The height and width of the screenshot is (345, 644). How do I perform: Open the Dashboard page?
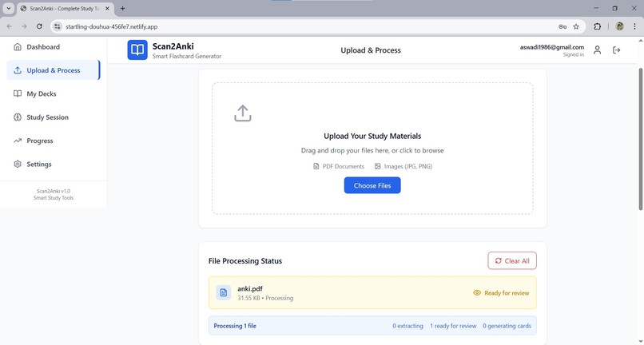(54, 47)
